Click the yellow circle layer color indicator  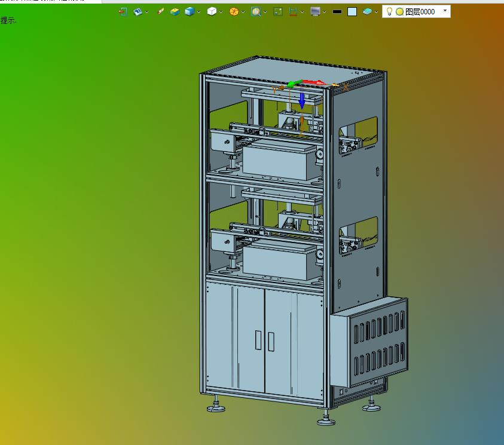[x=399, y=12]
